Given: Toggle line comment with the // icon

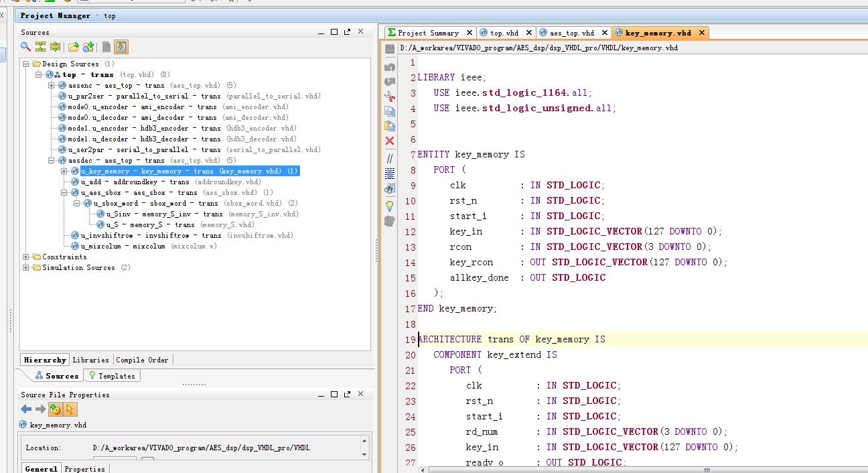Looking at the screenshot, I should coord(390,159).
